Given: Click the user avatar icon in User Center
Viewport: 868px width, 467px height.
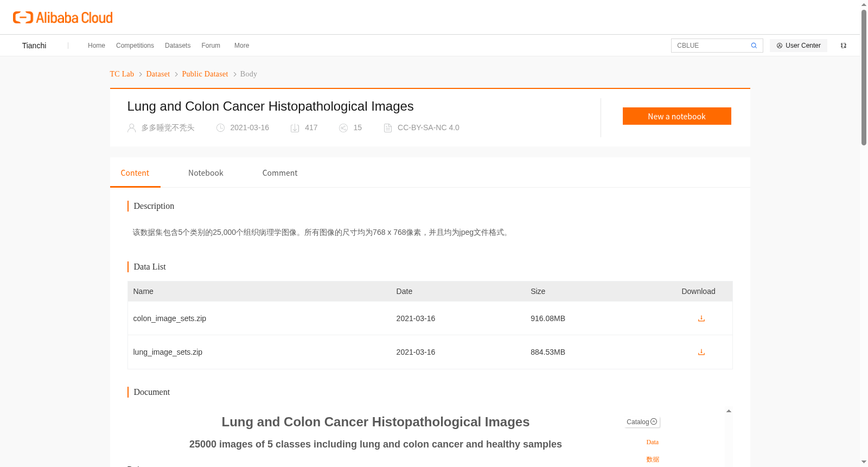Looking at the screenshot, I should 780,46.
